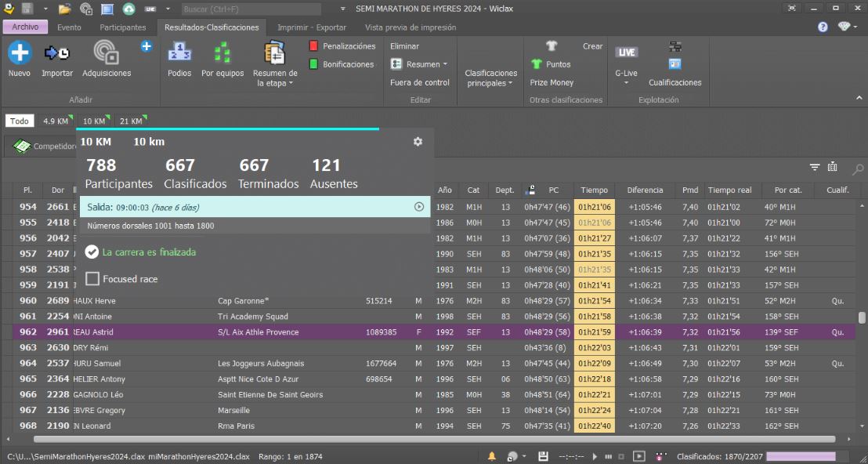
Task: Click the red Penalizaciones swatch
Action: click(x=313, y=46)
